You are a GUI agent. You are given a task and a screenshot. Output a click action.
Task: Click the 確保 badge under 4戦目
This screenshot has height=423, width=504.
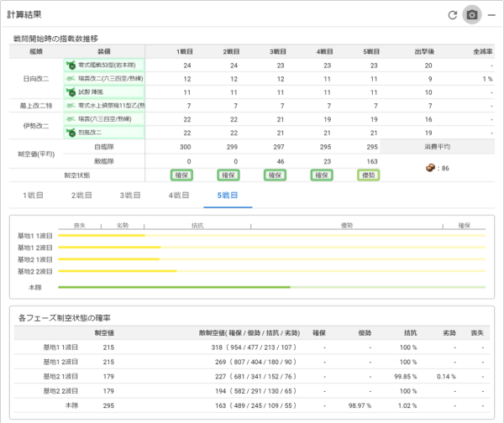322,175
